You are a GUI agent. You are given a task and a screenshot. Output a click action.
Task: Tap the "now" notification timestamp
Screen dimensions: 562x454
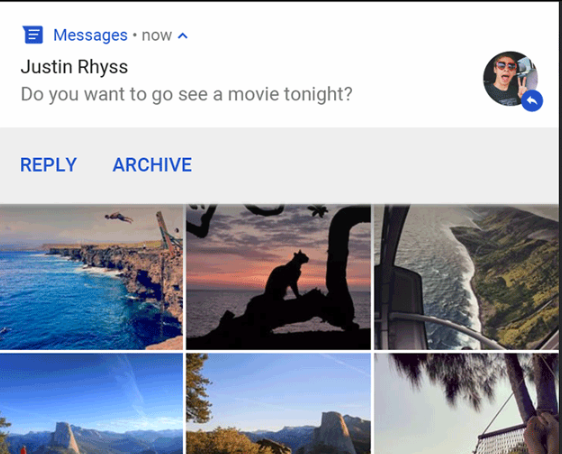coord(157,35)
